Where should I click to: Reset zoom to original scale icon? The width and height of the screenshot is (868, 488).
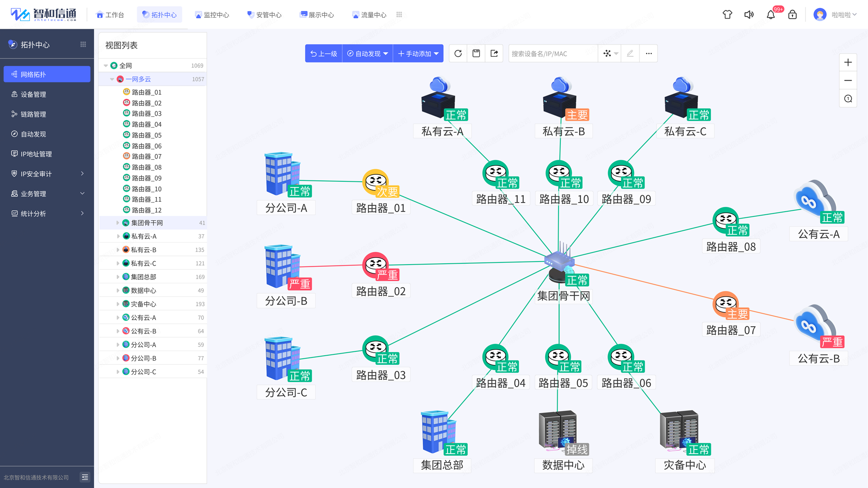point(848,99)
